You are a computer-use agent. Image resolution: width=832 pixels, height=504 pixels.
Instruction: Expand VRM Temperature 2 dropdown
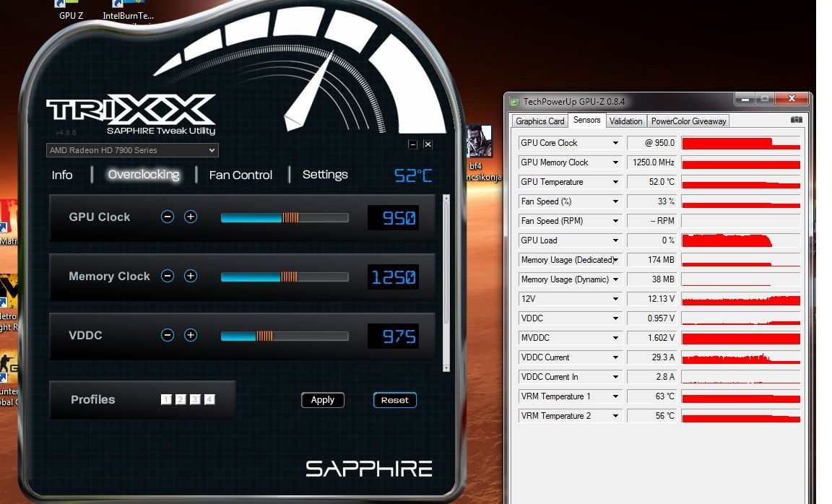click(x=615, y=416)
